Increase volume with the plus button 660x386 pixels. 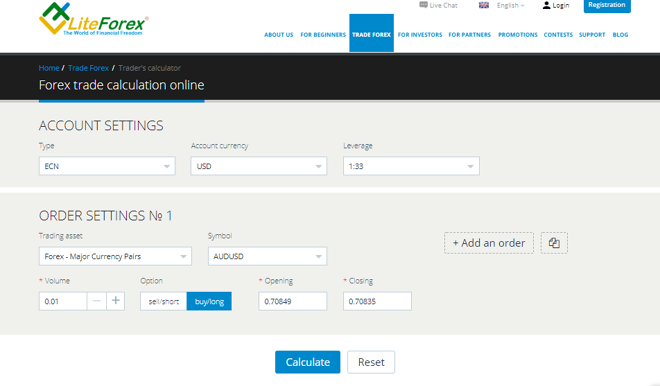116,301
